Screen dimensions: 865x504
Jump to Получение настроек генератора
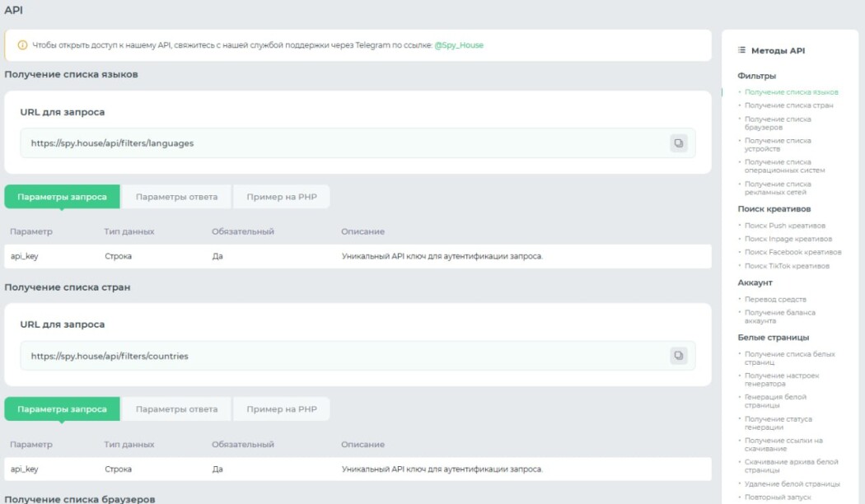pos(782,380)
